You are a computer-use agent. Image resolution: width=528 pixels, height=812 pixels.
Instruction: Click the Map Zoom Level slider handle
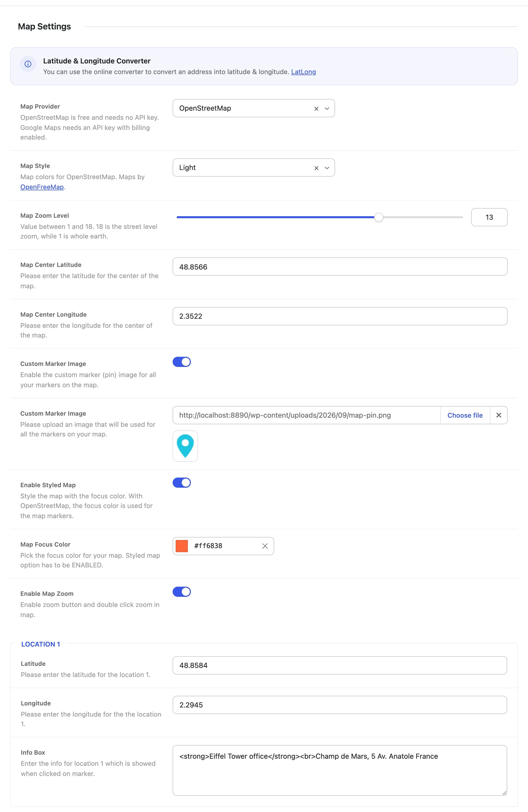click(378, 217)
